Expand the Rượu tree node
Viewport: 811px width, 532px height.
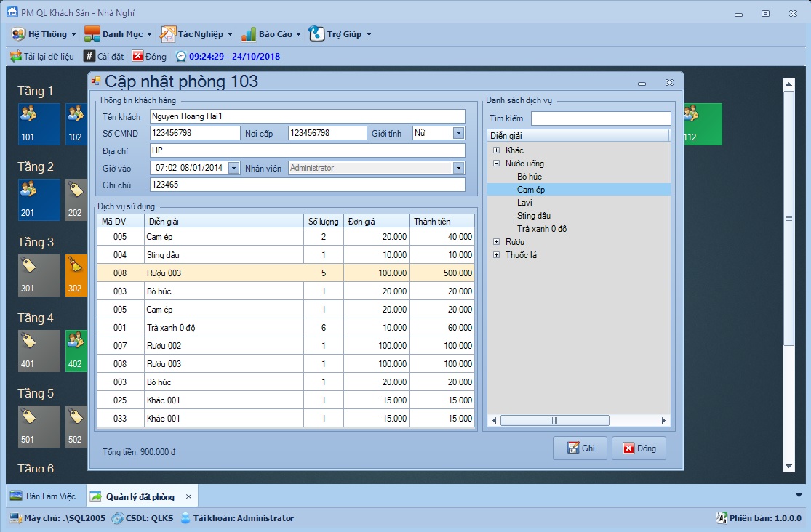coord(497,242)
